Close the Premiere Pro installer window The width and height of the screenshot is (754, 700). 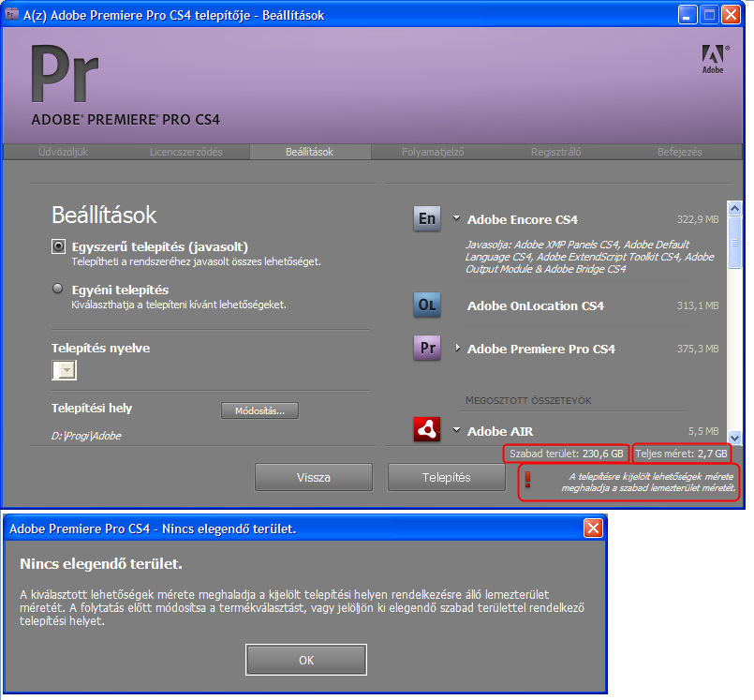(731, 14)
